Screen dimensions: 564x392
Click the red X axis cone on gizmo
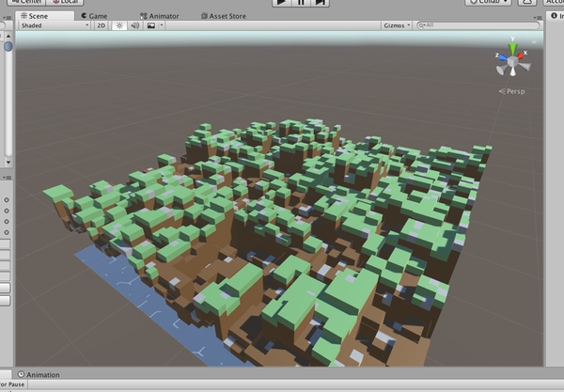pos(521,55)
